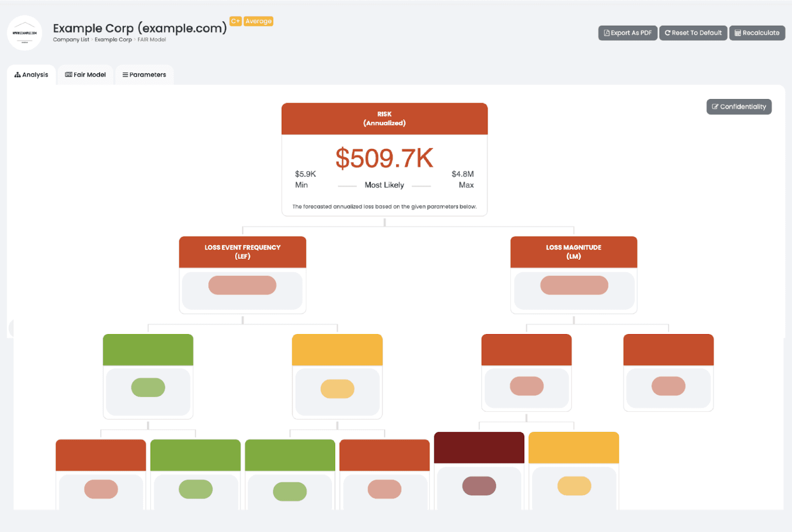The image size is (792, 532).
Task: Click the Loss Magnitude (LM) node
Action: [x=573, y=252]
